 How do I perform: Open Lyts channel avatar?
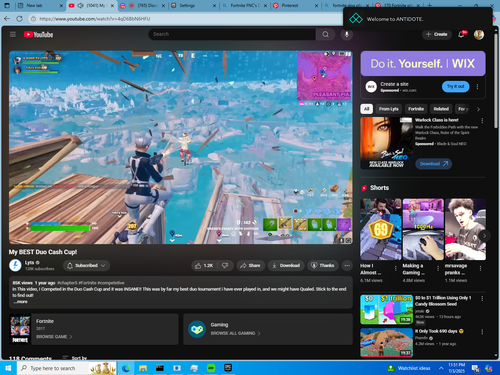point(15,265)
